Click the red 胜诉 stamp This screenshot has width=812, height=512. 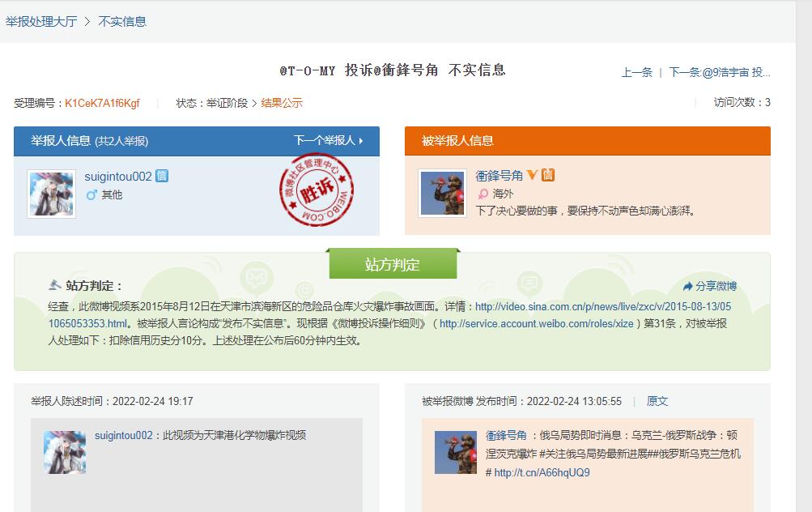pyautogui.click(x=317, y=190)
